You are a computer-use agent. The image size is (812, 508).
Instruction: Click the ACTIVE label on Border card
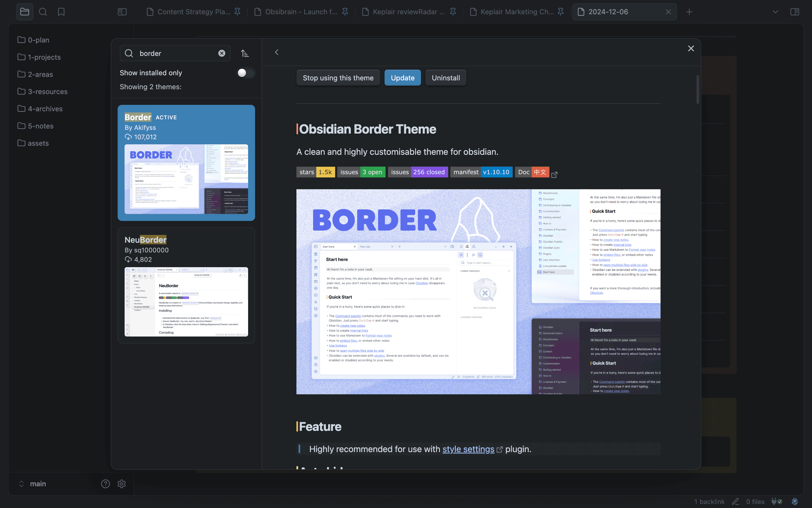166,117
